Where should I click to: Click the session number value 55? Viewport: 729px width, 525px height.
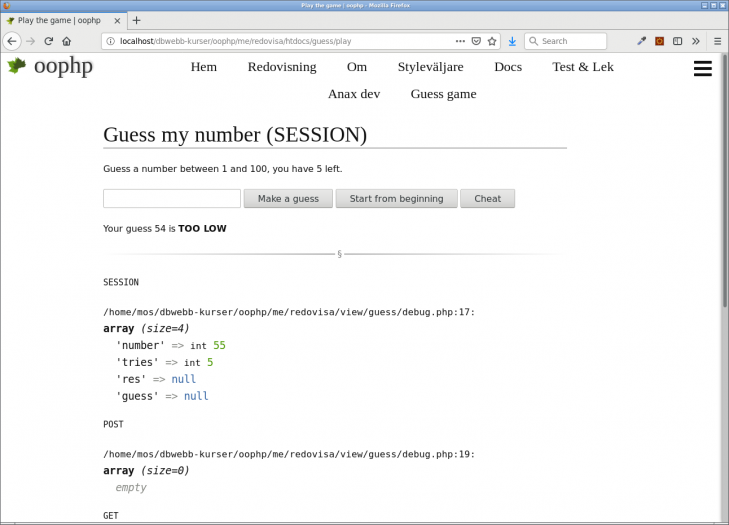(x=219, y=345)
